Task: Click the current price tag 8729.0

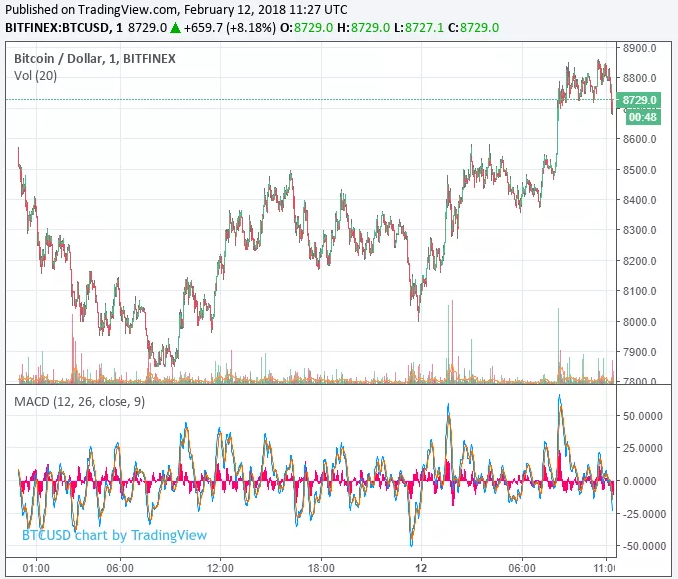Action: (x=639, y=100)
